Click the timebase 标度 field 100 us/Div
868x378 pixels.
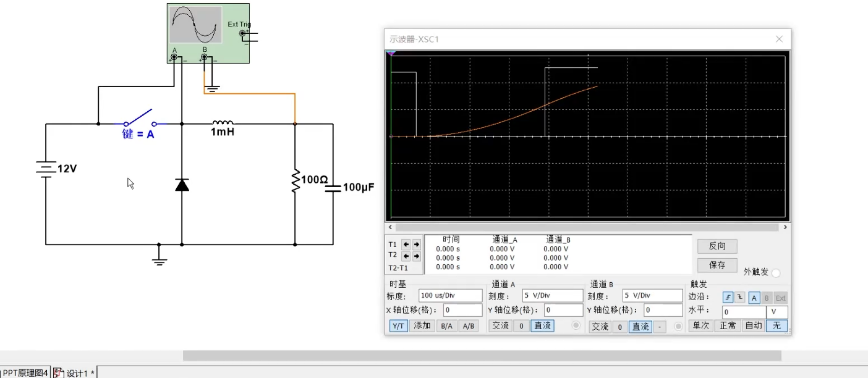[x=451, y=296]
